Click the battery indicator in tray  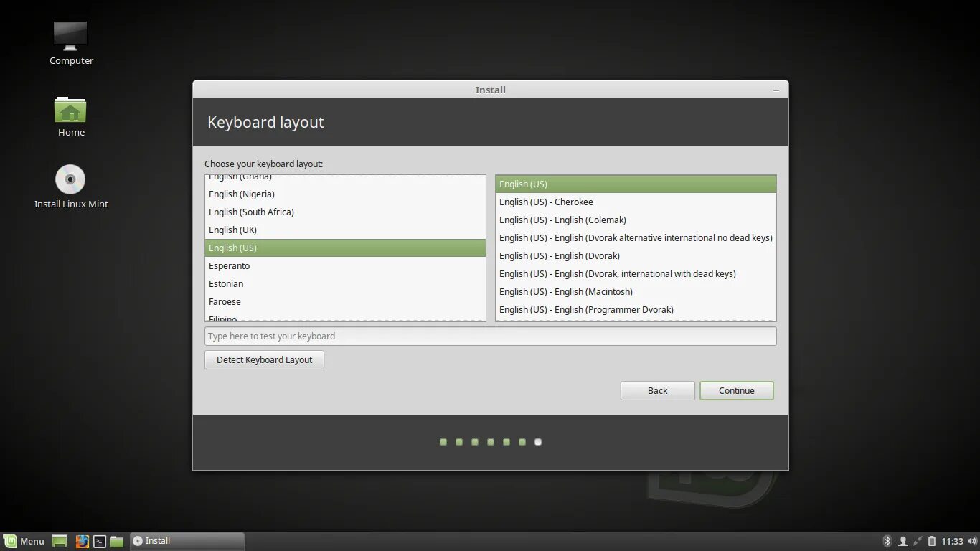(x=932, y=541)
